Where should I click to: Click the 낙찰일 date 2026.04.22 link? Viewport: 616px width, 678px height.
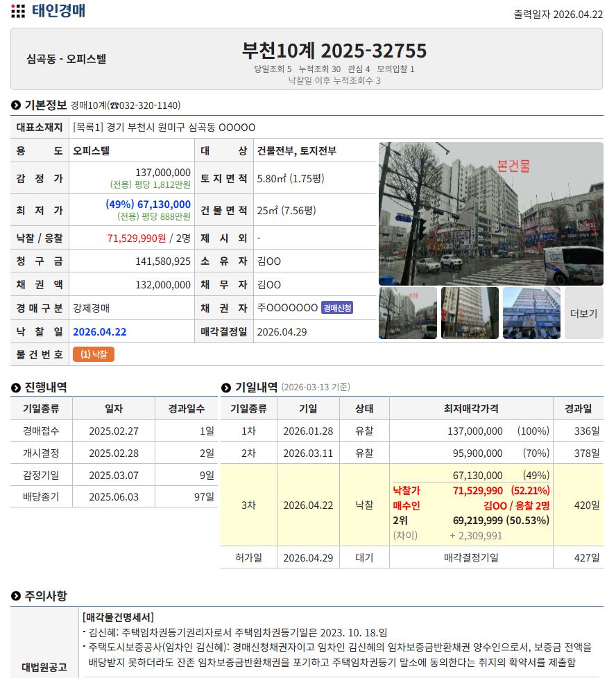point(100,331)
